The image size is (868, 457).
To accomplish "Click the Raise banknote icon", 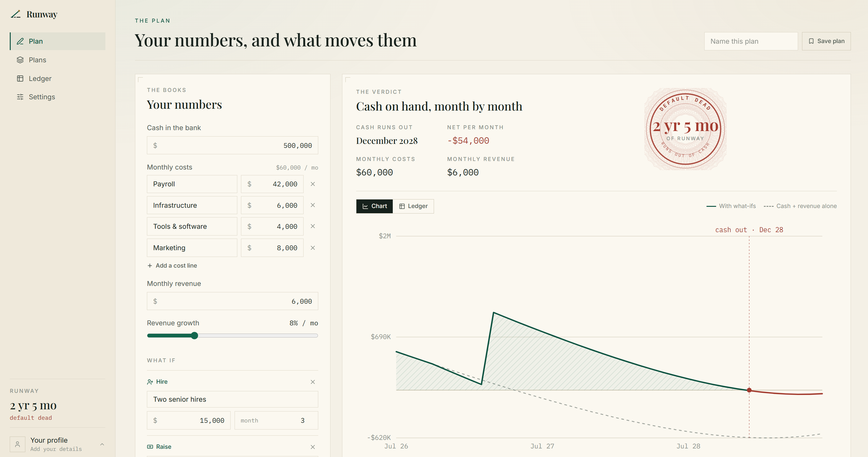I will (x=150, y=447).
